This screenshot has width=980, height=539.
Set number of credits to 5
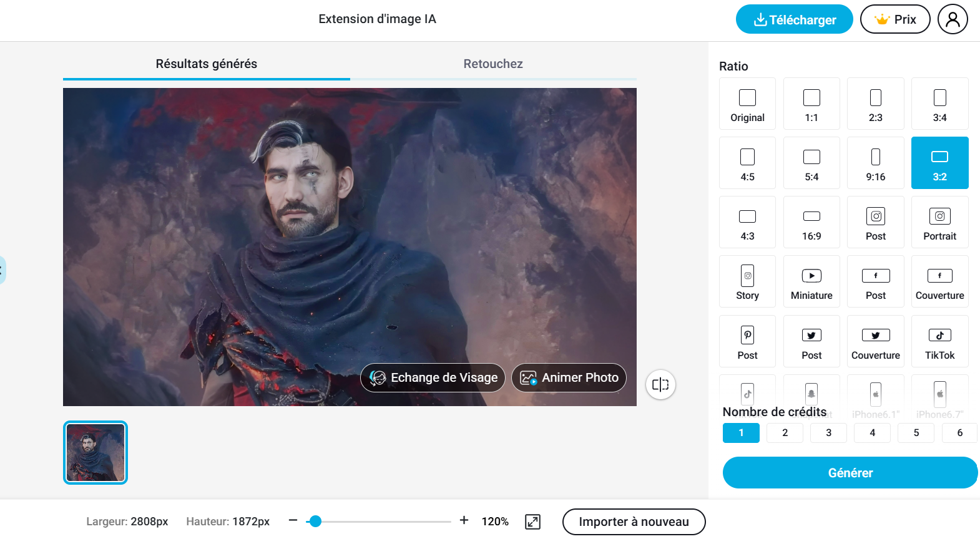click(x=916, y=433)
